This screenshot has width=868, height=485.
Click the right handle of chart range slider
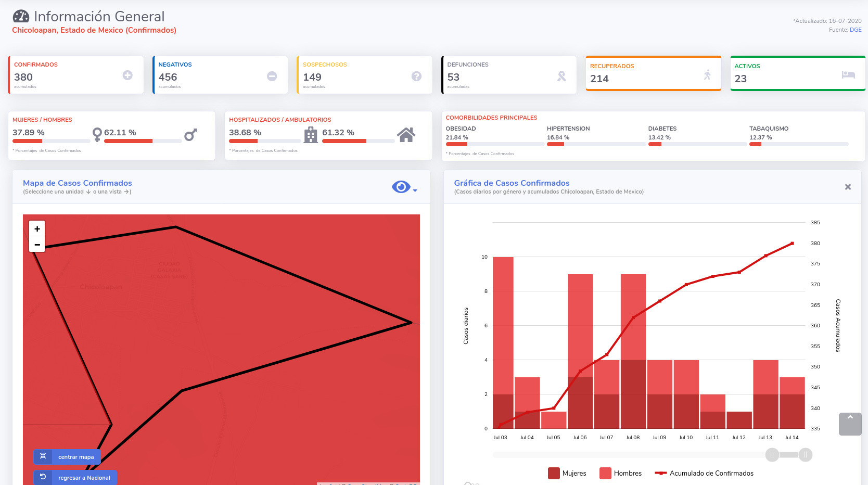click(806, 455)
